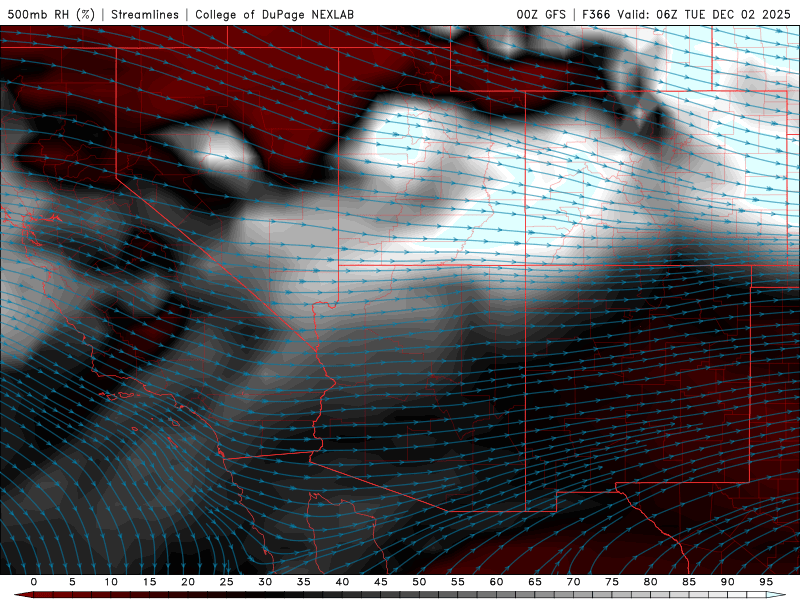Click the "5" colorbar label
800x600 pixels.
coord(72,582)
